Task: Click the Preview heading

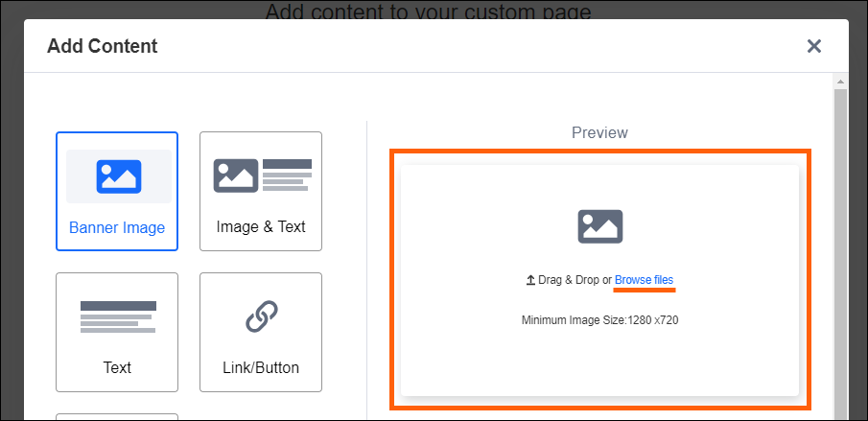Action: click(599, 132)
